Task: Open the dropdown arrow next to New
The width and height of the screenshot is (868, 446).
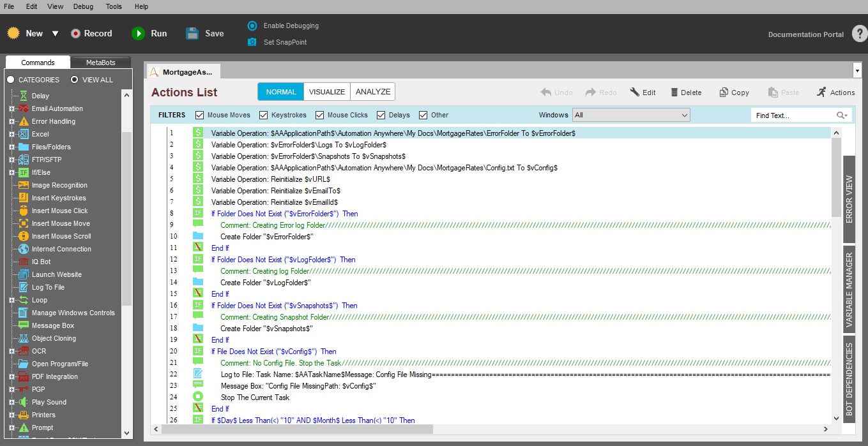Action: [55, 34]
